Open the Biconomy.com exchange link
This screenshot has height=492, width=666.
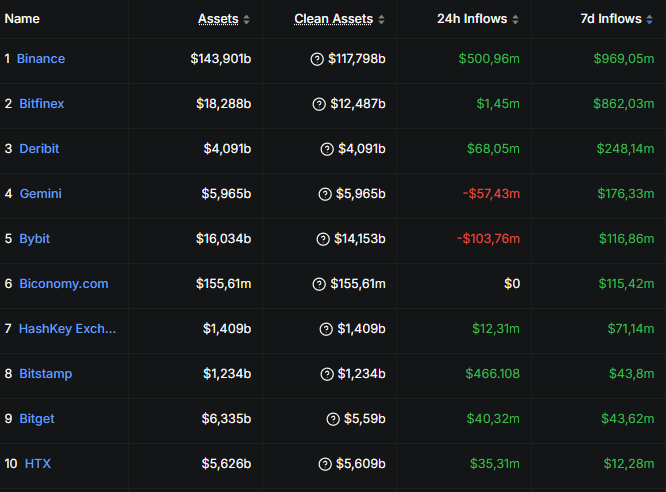pos(64,284)
